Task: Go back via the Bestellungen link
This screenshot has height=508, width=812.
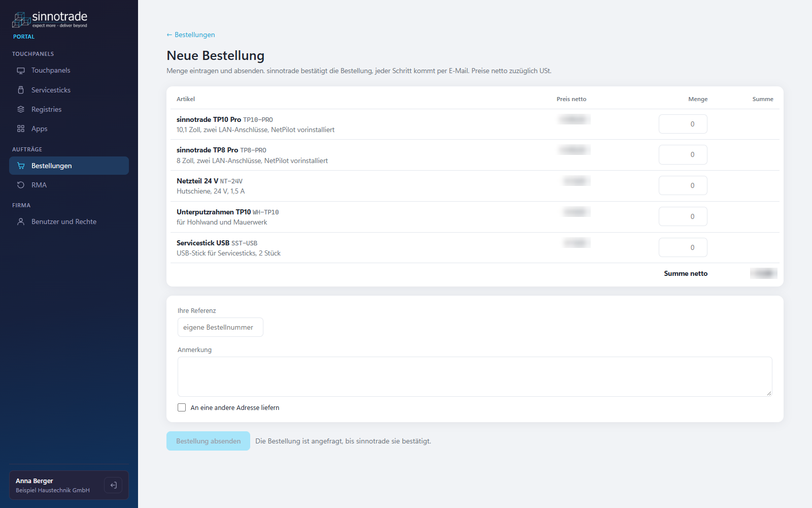Action: [191, 35]
